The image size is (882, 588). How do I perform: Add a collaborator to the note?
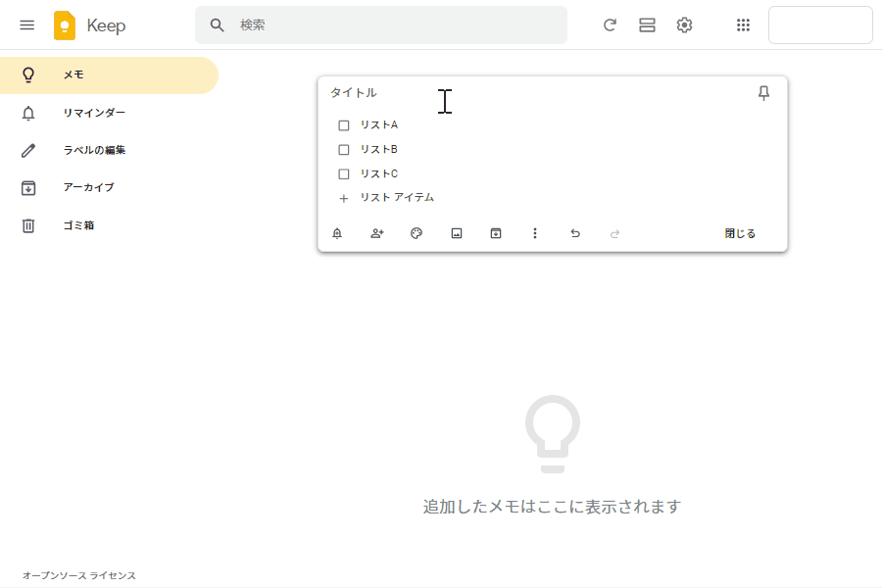377,233
